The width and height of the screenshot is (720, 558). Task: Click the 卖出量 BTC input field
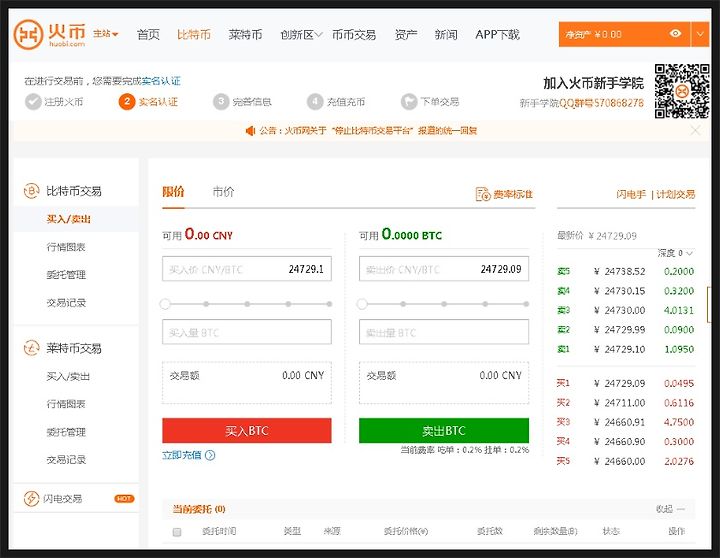coord(444,332)
